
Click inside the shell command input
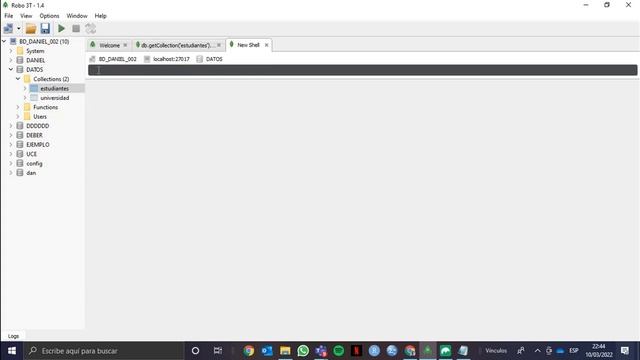point(362,70)
